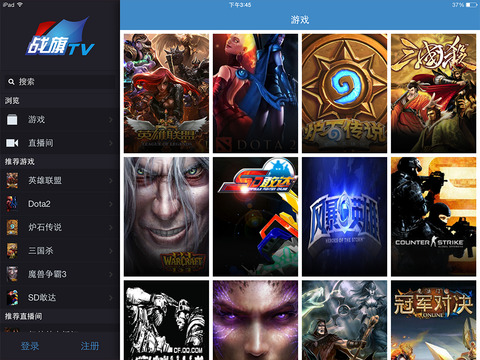Click the 三国杀 small sidebar icon
Viewport: 480px width, 360px height.
pos(12,250)
